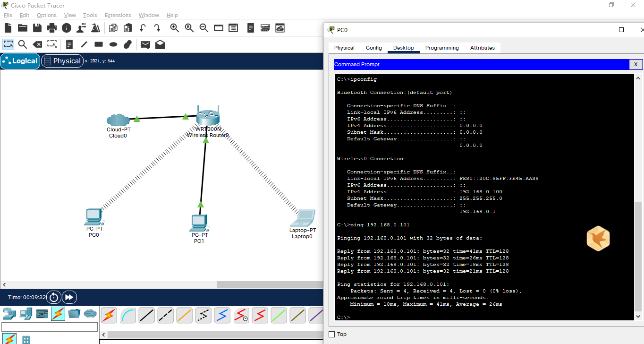Click the New file icon

click(x=8, y=28)
